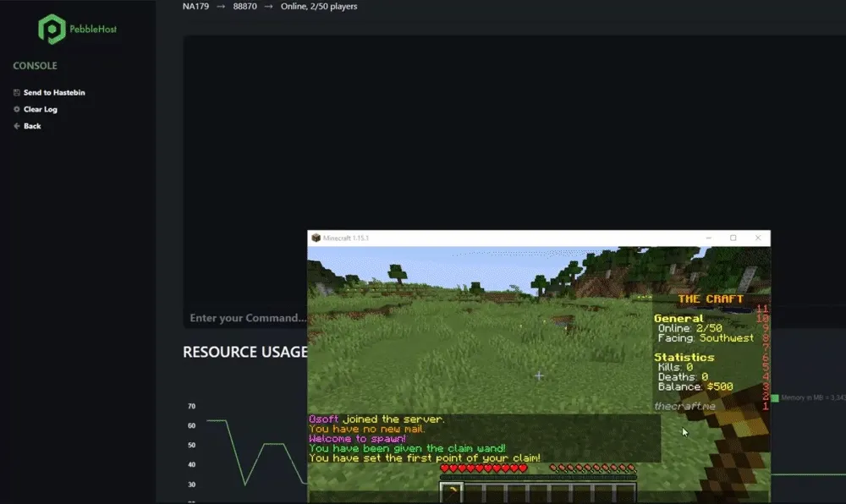Screen dimensions: 846x504
Task: Open the Send to Hastebin link
Action: (54, 93)
